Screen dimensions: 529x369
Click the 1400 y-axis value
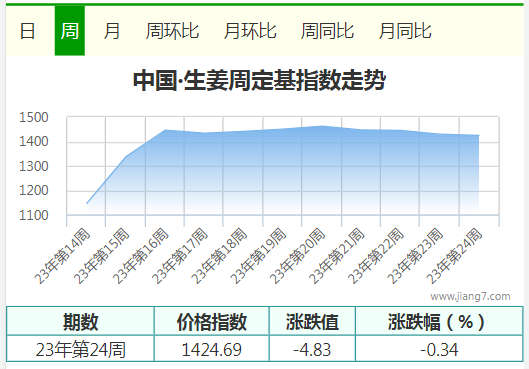[x=34, y=142]
